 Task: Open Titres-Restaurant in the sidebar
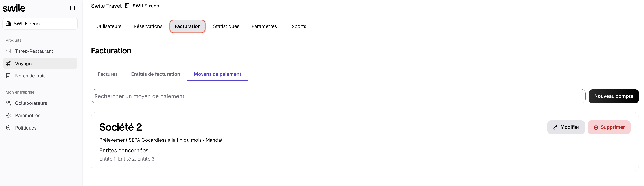[40, 51]
